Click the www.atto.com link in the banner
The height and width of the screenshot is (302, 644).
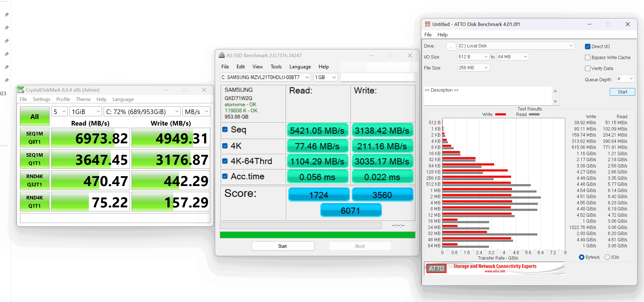point(495,271)
